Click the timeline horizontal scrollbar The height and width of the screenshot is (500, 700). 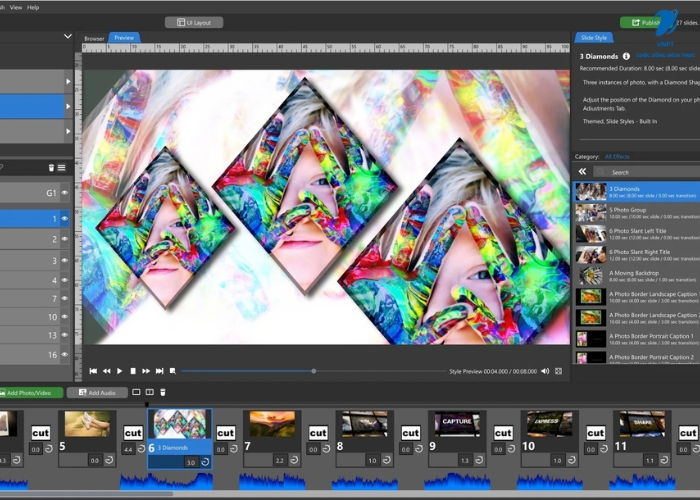click(x=87, y=494)
